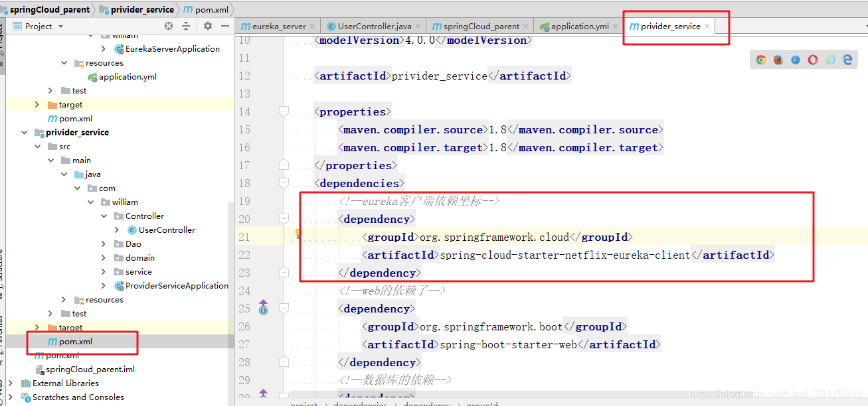Select the External Libraries node

pyautogui.click(x=66, y=383)
